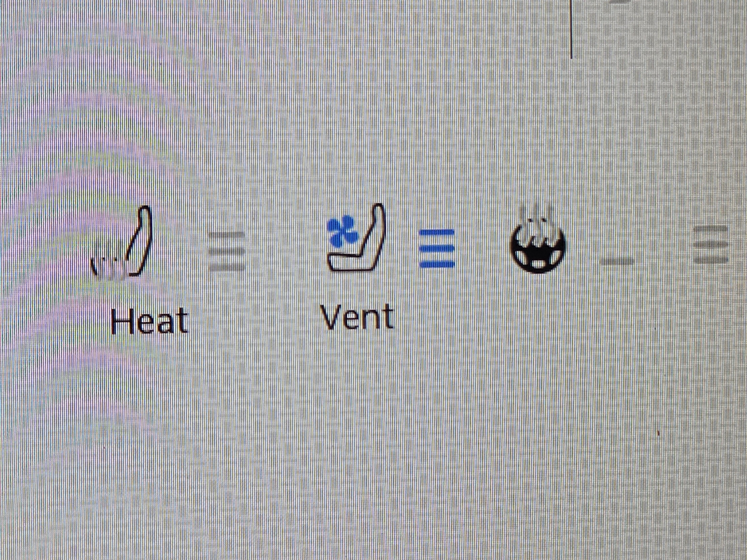This screenshot has height=560, width=747.
Task: Open the gray three-bar indicator at far right
Action: 711,244
